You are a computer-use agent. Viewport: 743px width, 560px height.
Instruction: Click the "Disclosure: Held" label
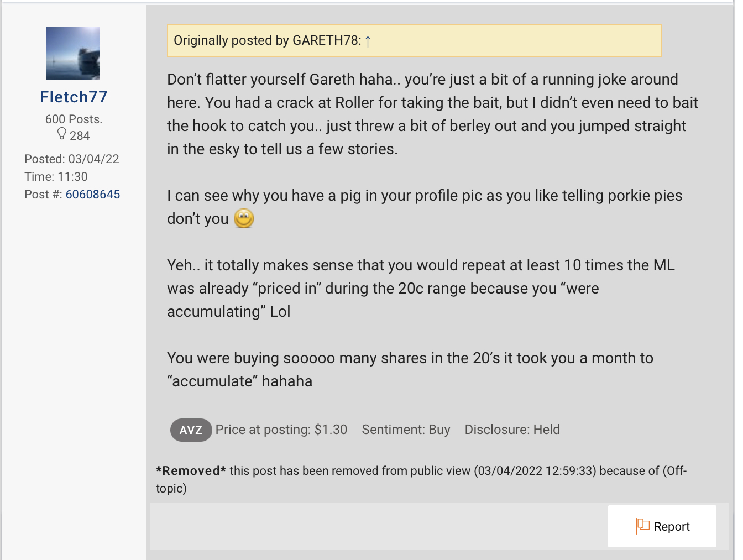pos(512,430)
